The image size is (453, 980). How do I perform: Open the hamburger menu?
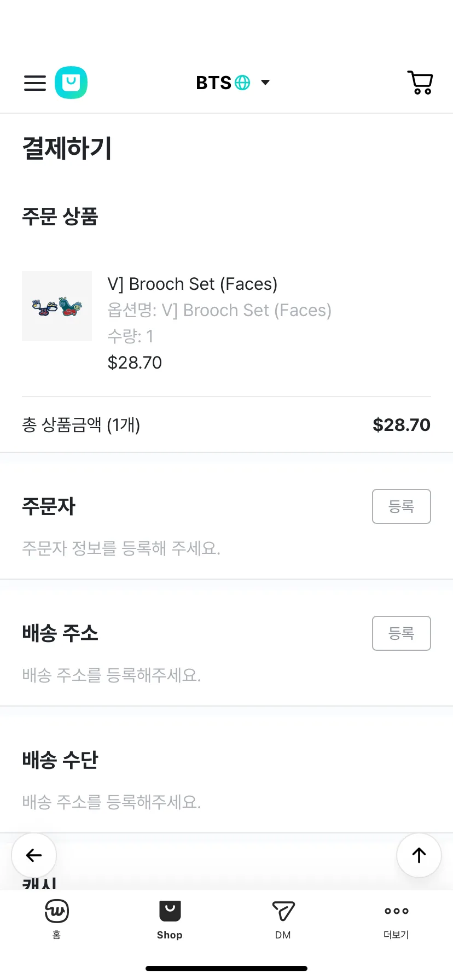[35, 83]
